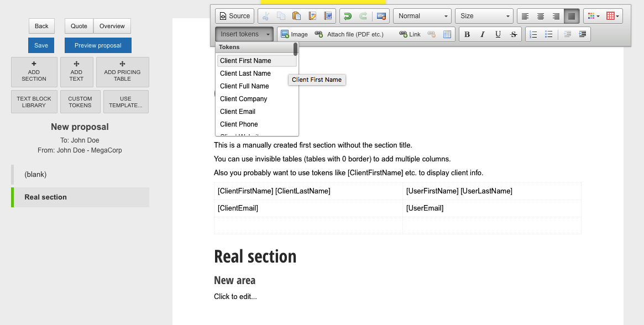Choose Client Company from token list

point(244,99)
